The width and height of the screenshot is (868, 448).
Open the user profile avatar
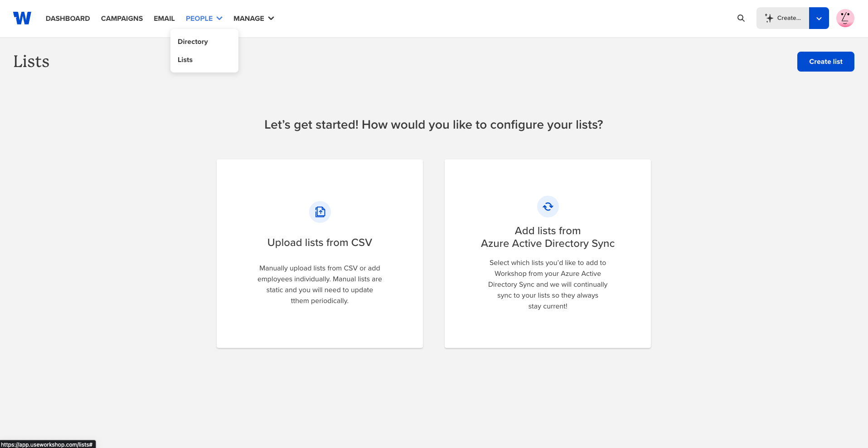coord(845,18)
